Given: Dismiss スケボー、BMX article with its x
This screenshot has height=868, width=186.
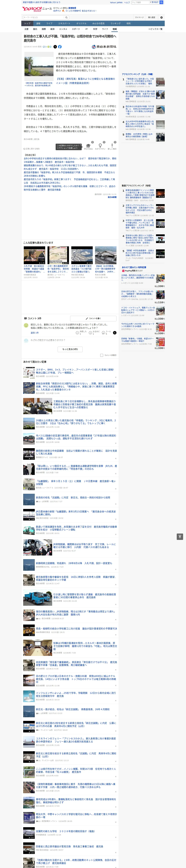Looking at the screenshot, I should pos(116,377).
